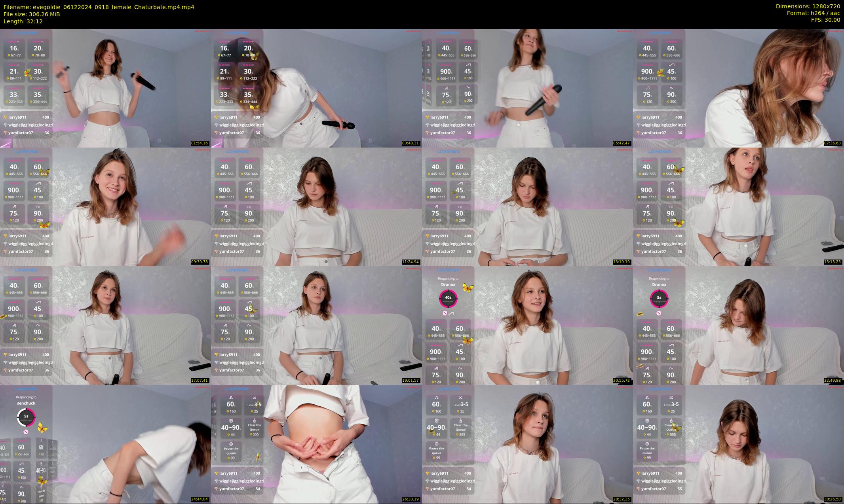
Task: Click the pink 5s timer ring at 22:49.88
Action: click(659, 298)
